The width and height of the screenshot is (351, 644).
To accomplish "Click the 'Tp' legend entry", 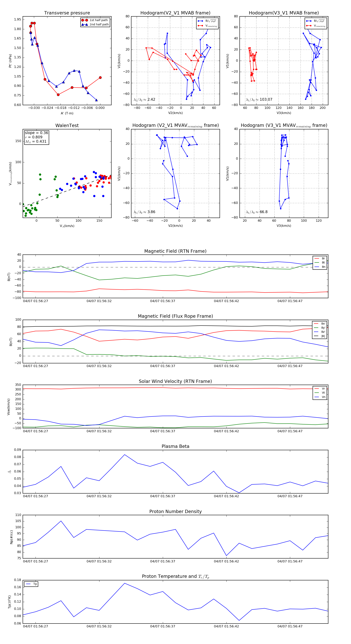I will click(31, 584).
